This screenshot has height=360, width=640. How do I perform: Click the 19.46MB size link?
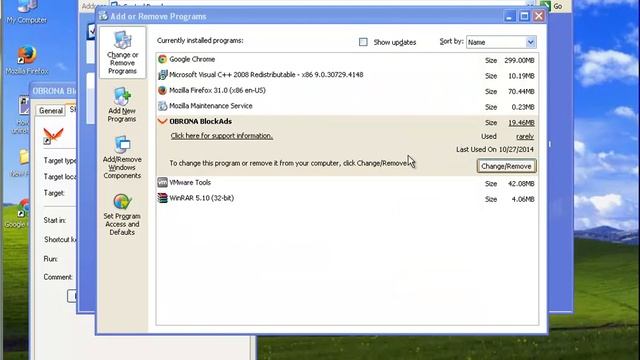(x=521, y=122)
